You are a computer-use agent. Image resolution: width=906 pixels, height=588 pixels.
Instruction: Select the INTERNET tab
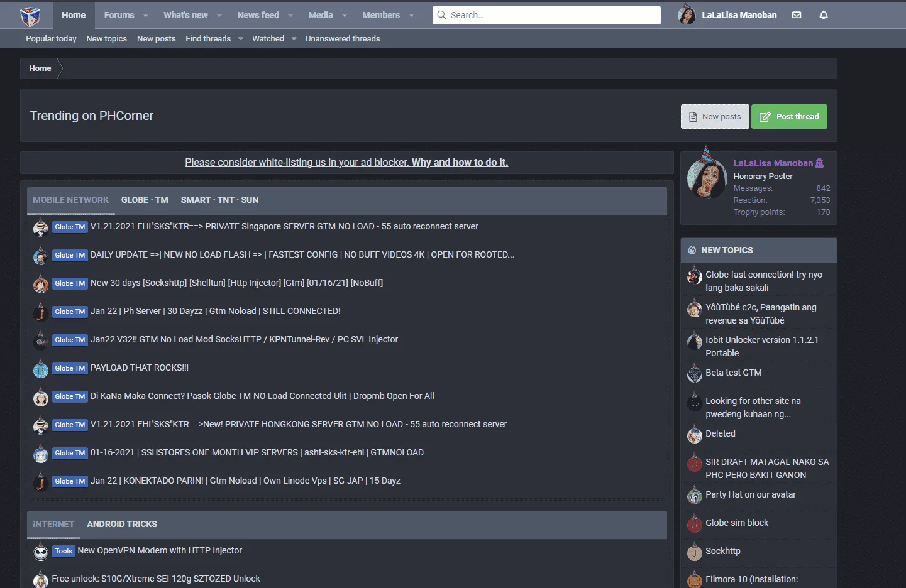[53, 524]
